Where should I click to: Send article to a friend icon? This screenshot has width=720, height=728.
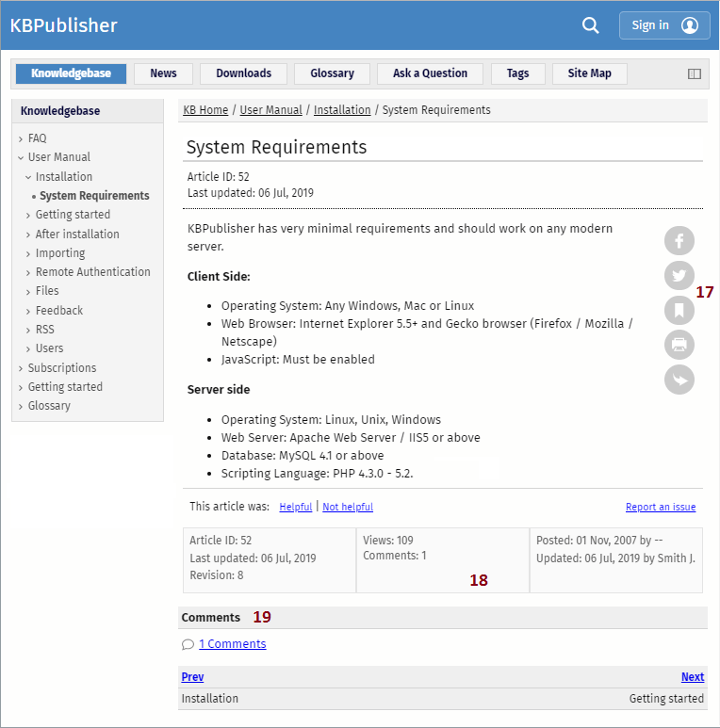(x=679, y=380)
